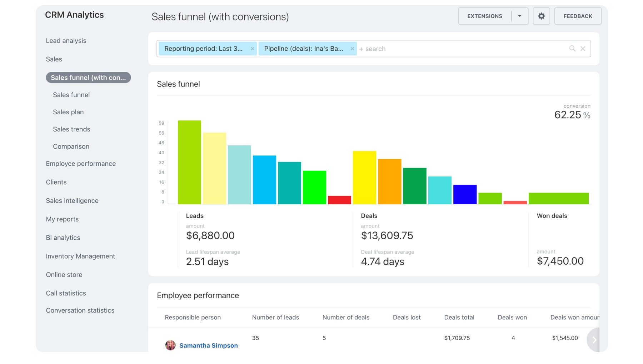This screenshot has width=643, height=364.
Task: Open the Reporting period filter chip
Action: (x=203, y=49)
